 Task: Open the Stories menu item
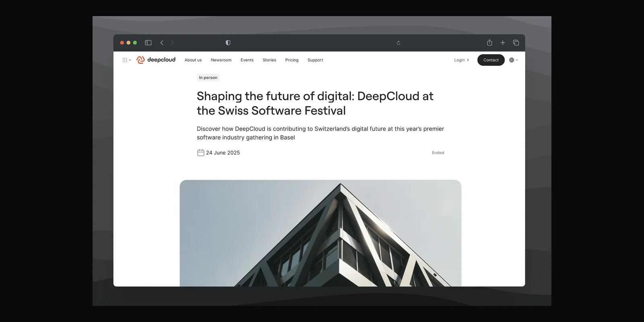[x=269, y=60]
